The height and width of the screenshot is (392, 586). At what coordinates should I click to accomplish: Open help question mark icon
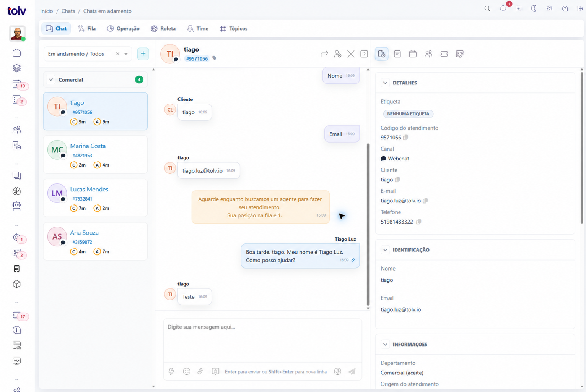[x=565, y=8]
